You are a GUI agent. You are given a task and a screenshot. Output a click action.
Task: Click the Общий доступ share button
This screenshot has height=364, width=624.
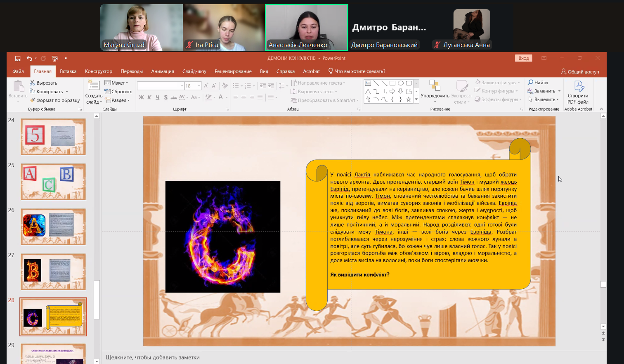click(580, 72)
